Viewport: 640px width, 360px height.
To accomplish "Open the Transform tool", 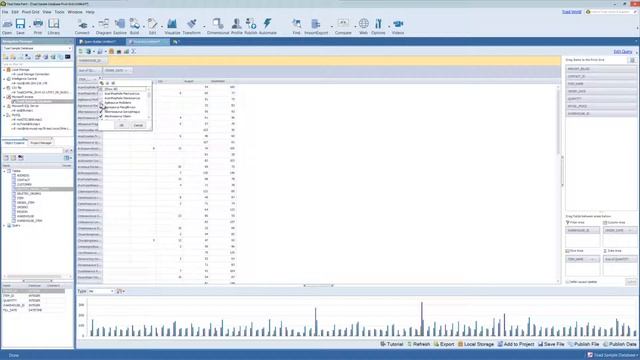I will [x=191, y=27].
